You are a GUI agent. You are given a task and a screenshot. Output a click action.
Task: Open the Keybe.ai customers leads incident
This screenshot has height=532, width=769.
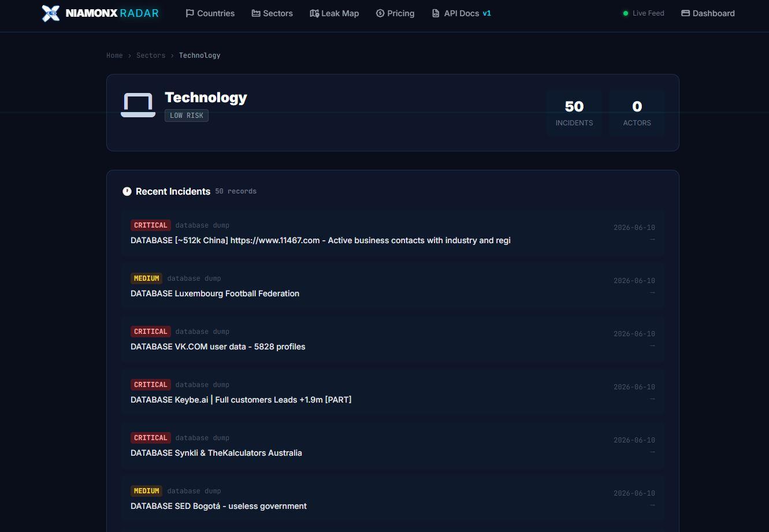393,393
